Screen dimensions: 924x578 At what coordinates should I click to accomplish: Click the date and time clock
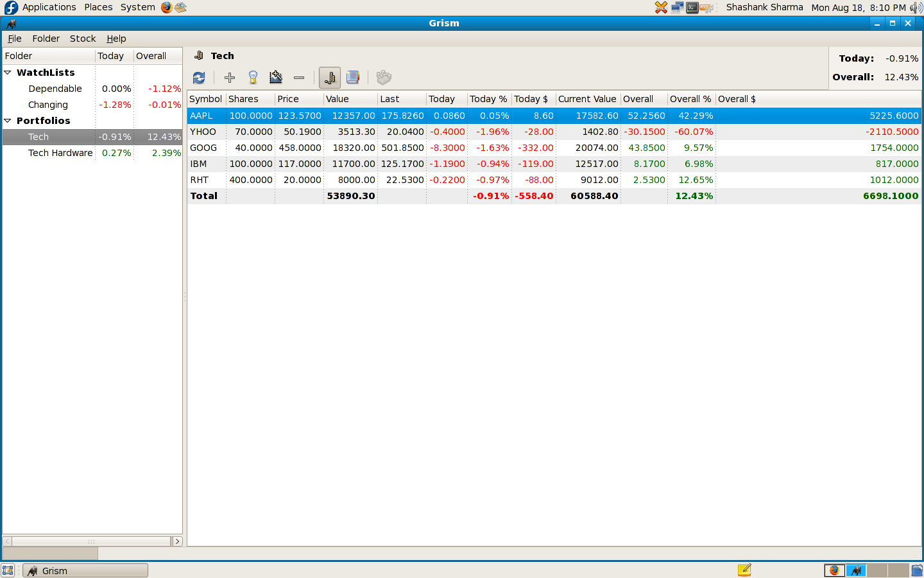pyautogui.click(x=859, y=8)
